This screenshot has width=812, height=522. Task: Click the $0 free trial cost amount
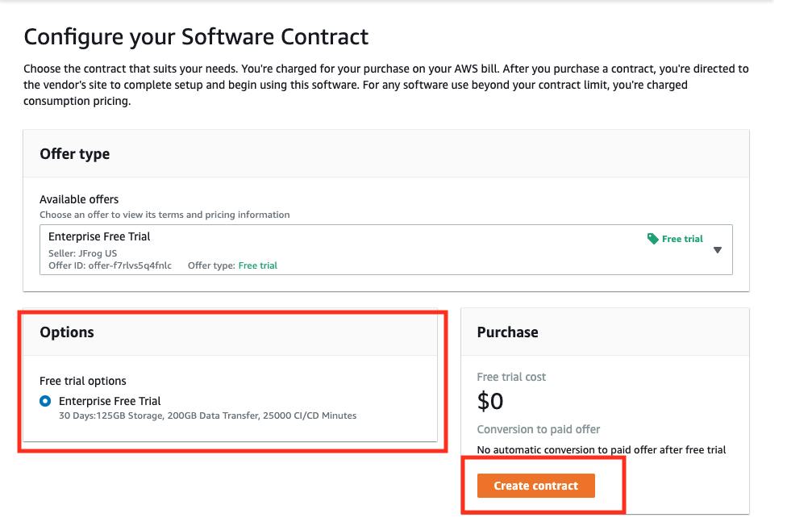coord(491,401)
